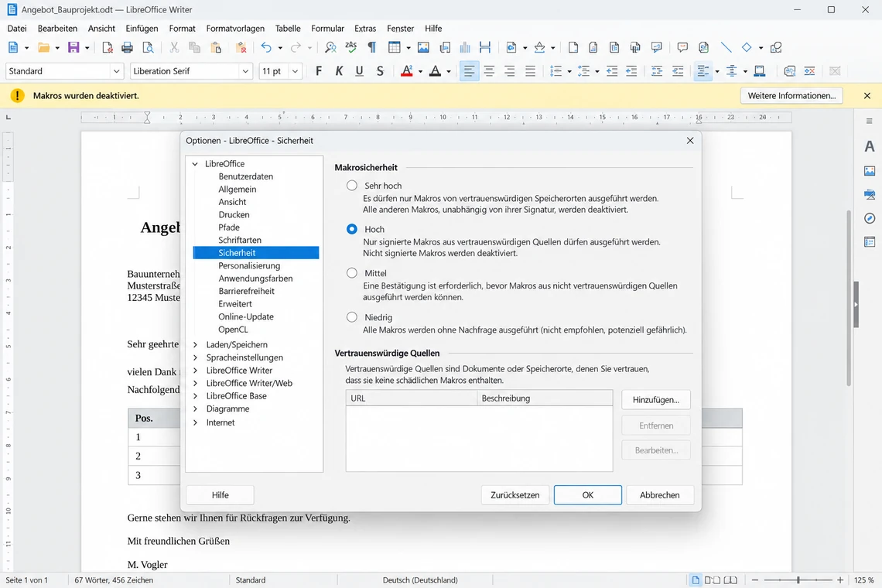Open the Hilfe menu in menu bar
Image resolution: width=882 pixels, height=588 pixels.
[433, 28]
